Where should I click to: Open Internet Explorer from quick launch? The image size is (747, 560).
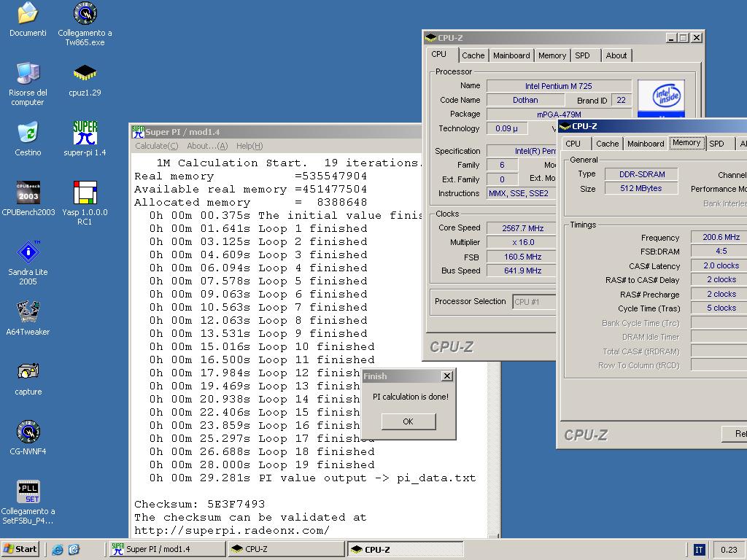[58, 550]
